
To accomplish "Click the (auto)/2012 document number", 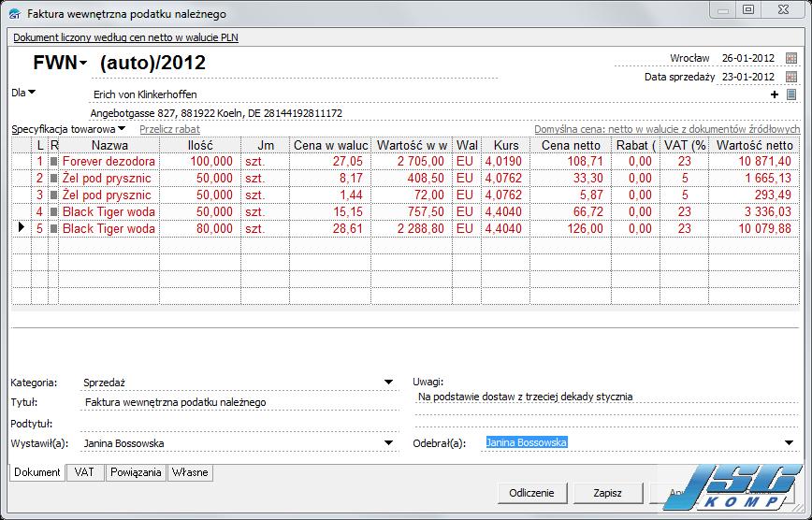I will (152, 63).
